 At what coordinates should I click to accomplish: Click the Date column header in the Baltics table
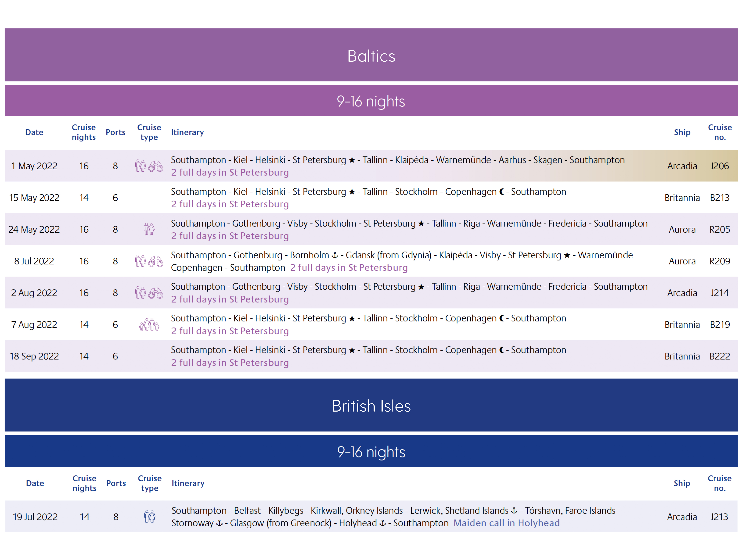click(x=34, y=132)
